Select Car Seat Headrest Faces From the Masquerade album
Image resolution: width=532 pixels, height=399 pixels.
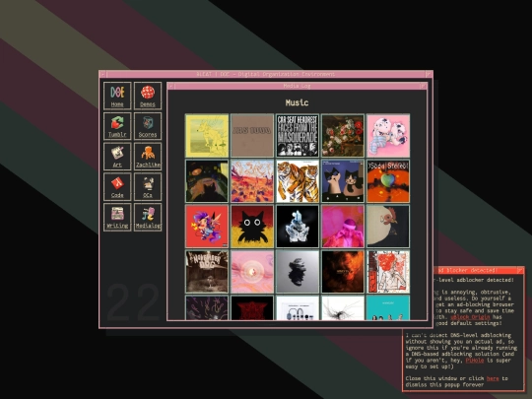pyautogui.click(x=298, y=136)
